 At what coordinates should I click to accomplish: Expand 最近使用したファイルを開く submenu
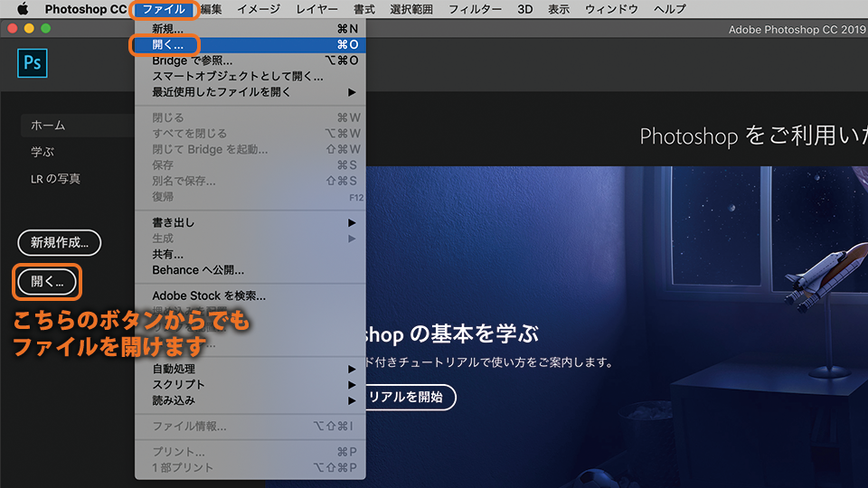[250, 92]
